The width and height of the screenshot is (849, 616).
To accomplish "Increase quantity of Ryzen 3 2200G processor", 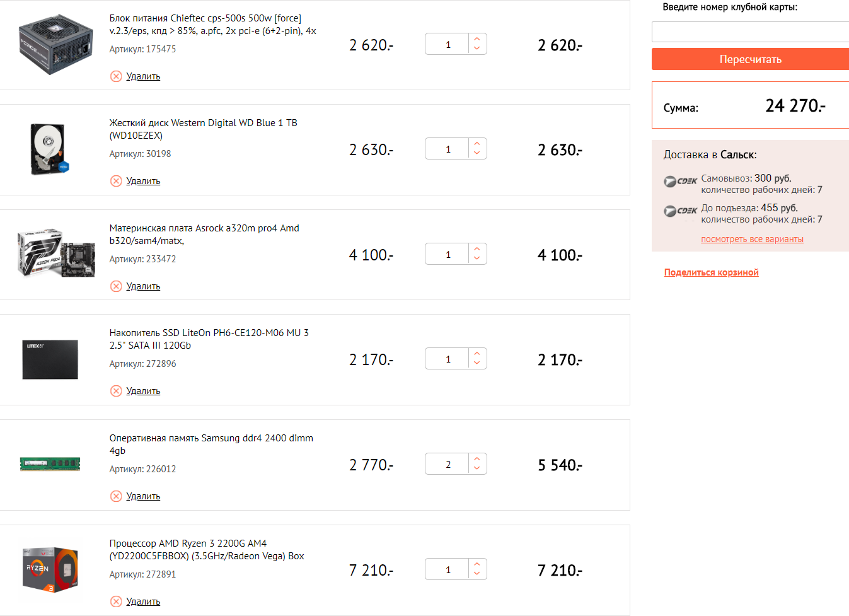I will (x=477, y=564).
